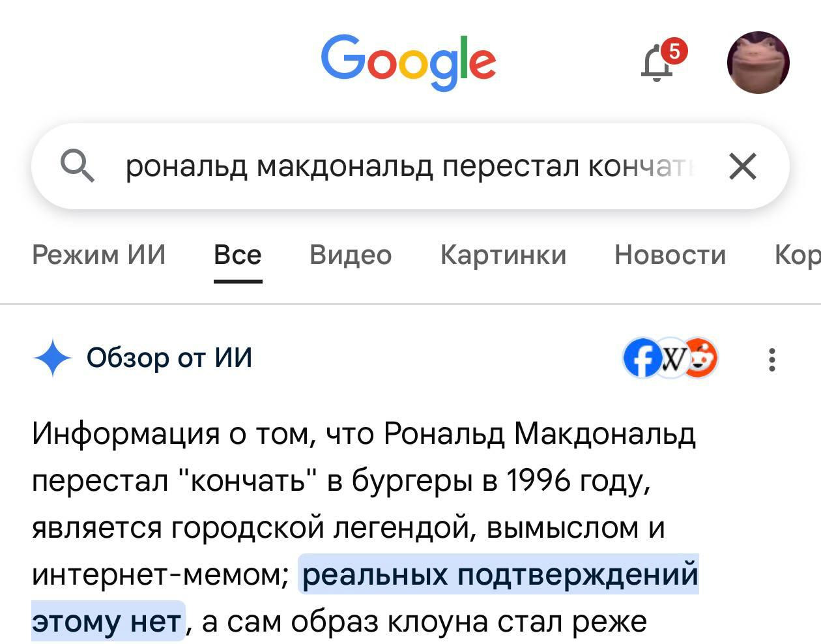This screenshot has height=644, width=821.
Task: Open the Facebook source icon
Action: click(641, 358)
